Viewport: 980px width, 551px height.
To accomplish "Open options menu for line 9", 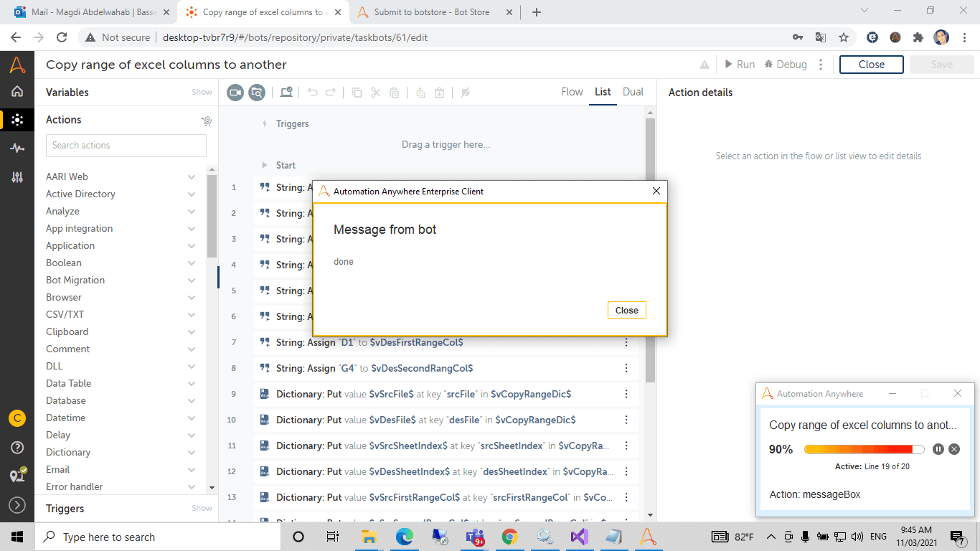I will [x=626, y=394].
